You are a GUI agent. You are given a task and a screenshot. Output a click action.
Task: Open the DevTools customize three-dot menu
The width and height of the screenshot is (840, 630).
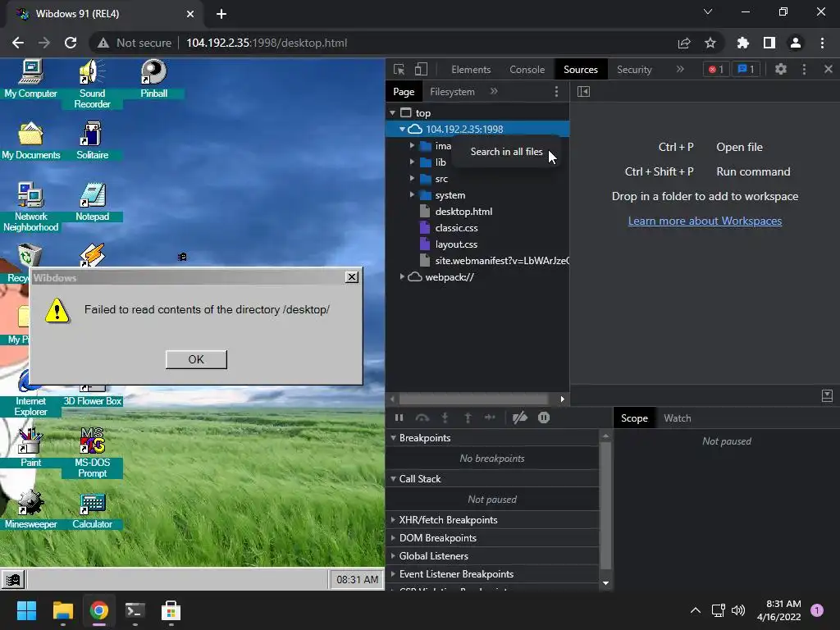click(x=804, y=69)
